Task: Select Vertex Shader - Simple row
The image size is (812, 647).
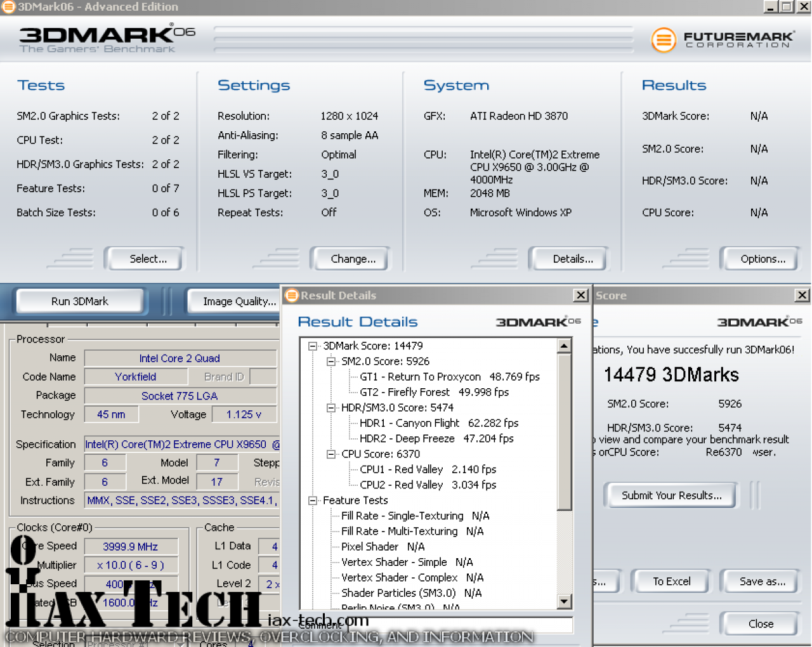Action: click(407, 562)
